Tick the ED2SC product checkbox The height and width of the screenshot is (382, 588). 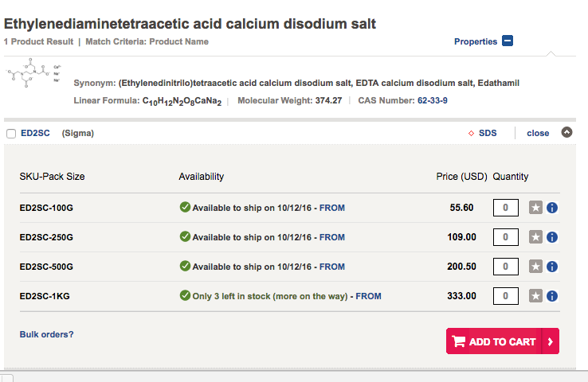(11, 134)
